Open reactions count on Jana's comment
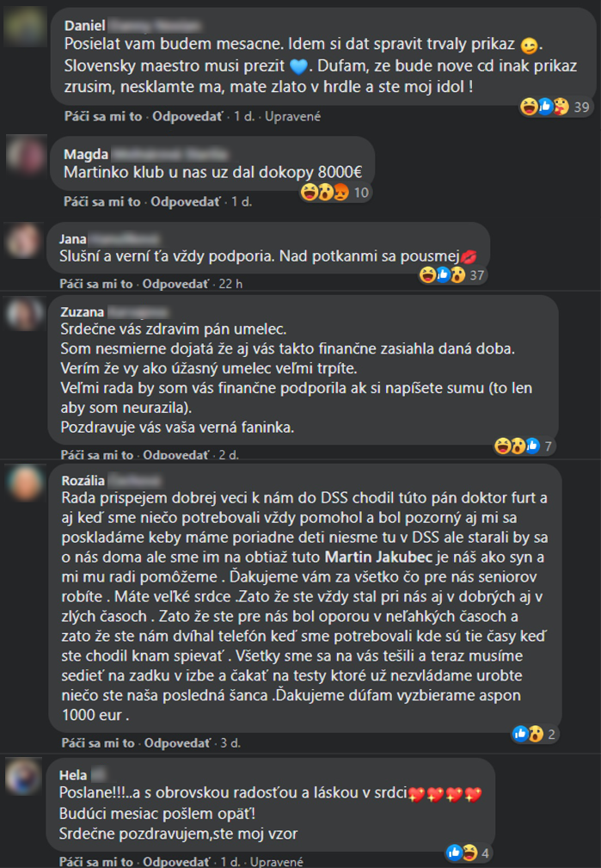Viewport: 601px width, 868px height. tap(452, 274)
